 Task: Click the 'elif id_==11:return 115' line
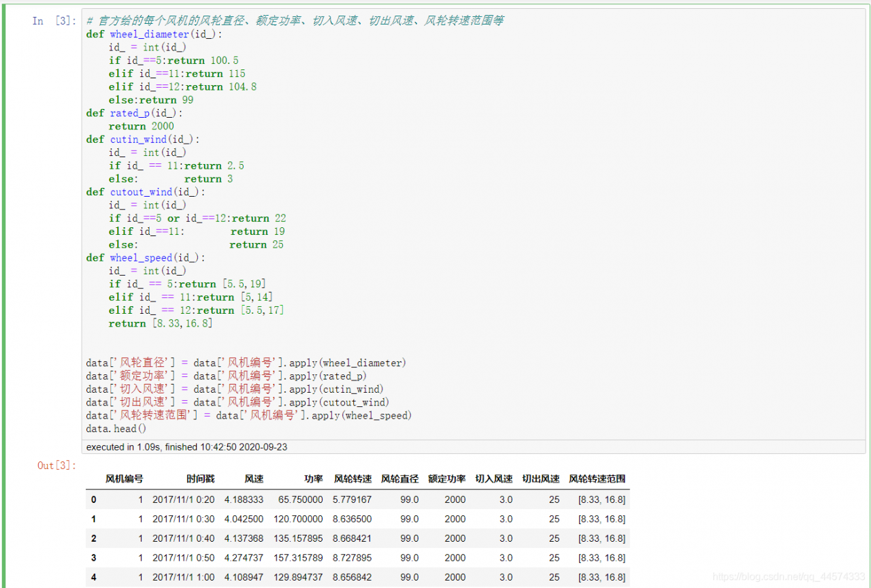[x=177, y=73]
